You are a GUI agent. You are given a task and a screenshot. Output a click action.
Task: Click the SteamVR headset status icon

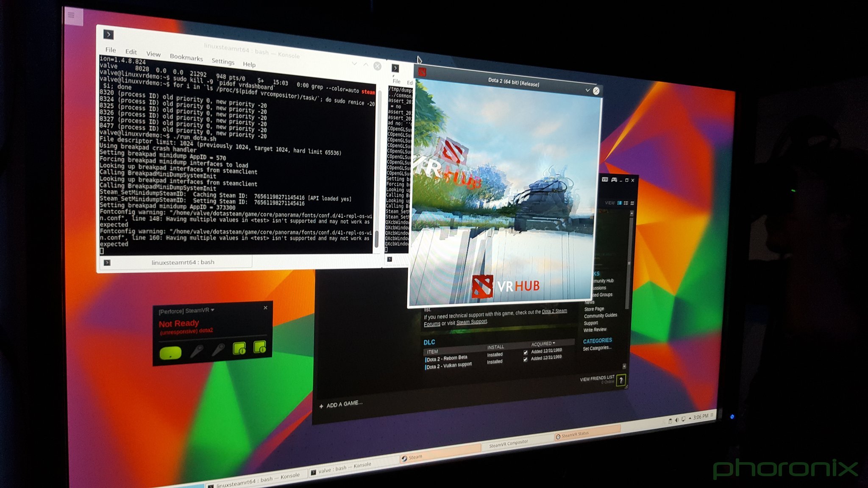point(170,353)
